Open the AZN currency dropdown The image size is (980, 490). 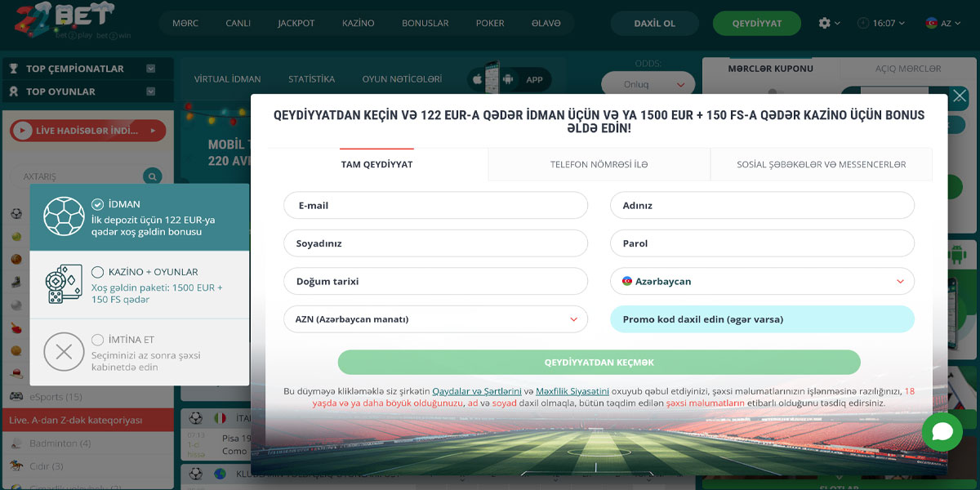click(435, 319)
